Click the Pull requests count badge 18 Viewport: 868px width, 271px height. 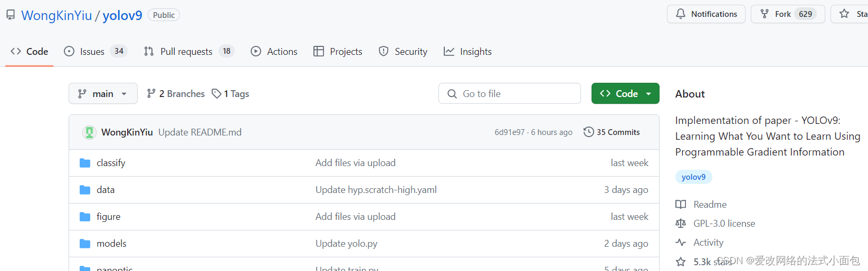click(226, 51)
